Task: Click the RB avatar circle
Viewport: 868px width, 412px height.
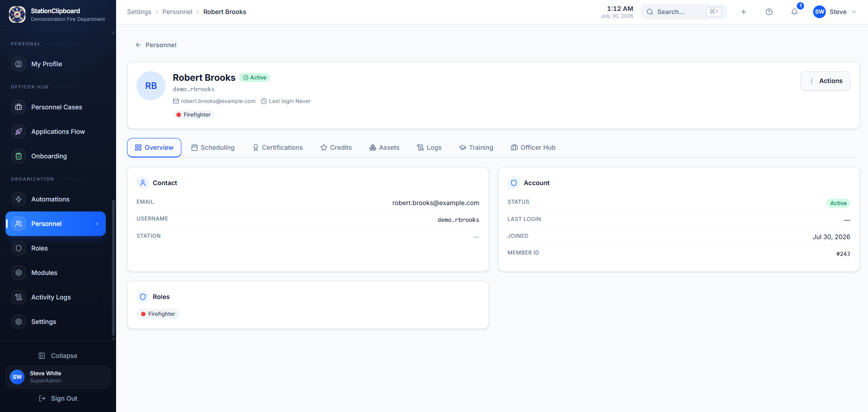Action: (x=151, y=86)
